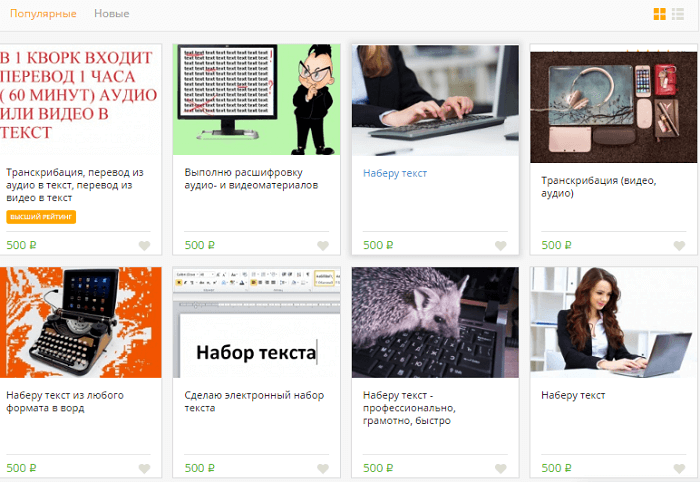Open the hedgehog on keyboard thumbnail
700x482 pixels.
(435, 322)
